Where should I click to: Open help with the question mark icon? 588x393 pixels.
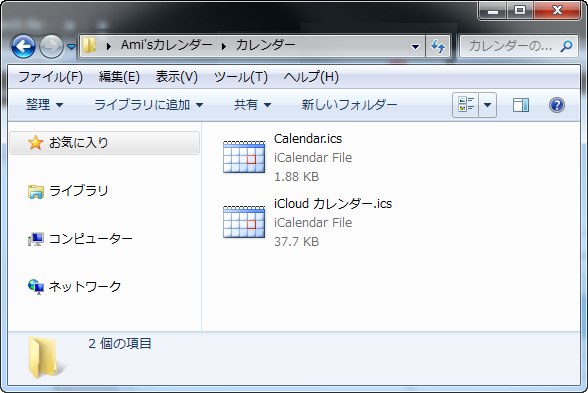[557, 105]
